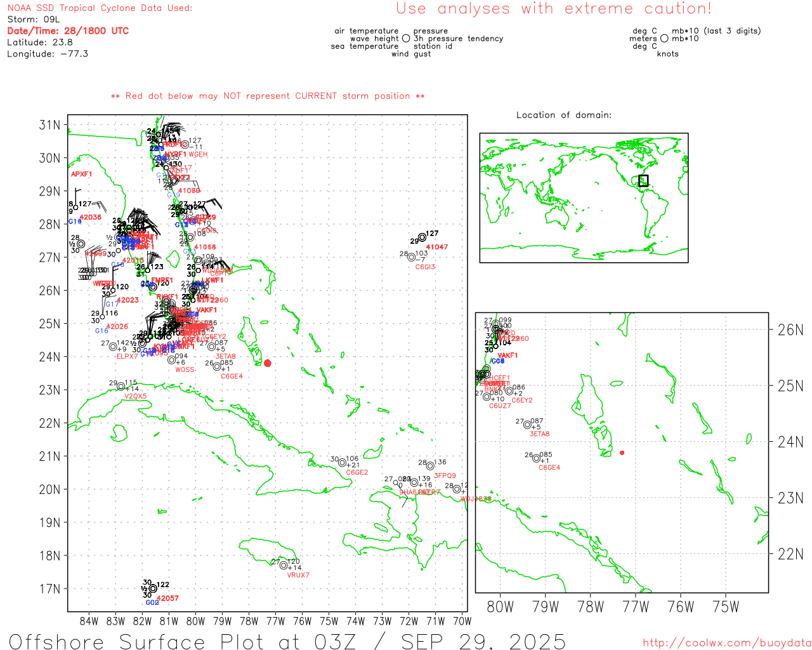Click the C6UZ7 label in inset map
The width and height of the screenshot is (812, 650).
click(x=500, y=406)
